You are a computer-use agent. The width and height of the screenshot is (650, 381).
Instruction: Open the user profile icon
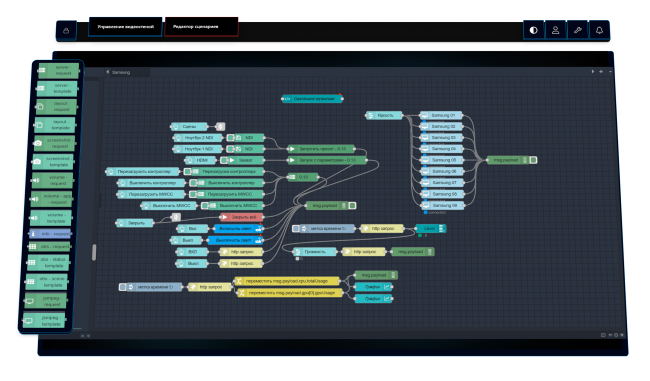click(555, 30)
